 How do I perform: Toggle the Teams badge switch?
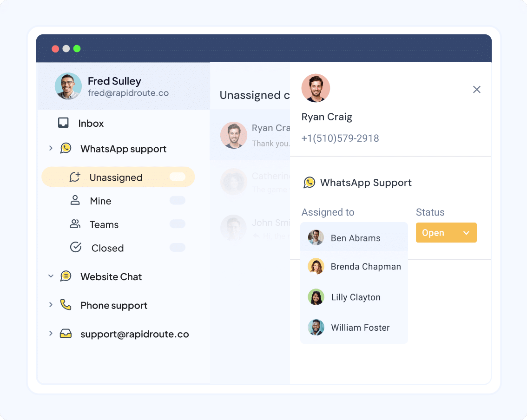click(177, 223)
